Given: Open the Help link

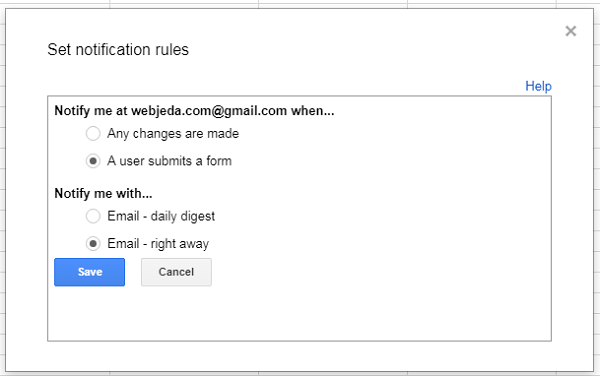Looking at the screenshot, I should pos(538,86).
